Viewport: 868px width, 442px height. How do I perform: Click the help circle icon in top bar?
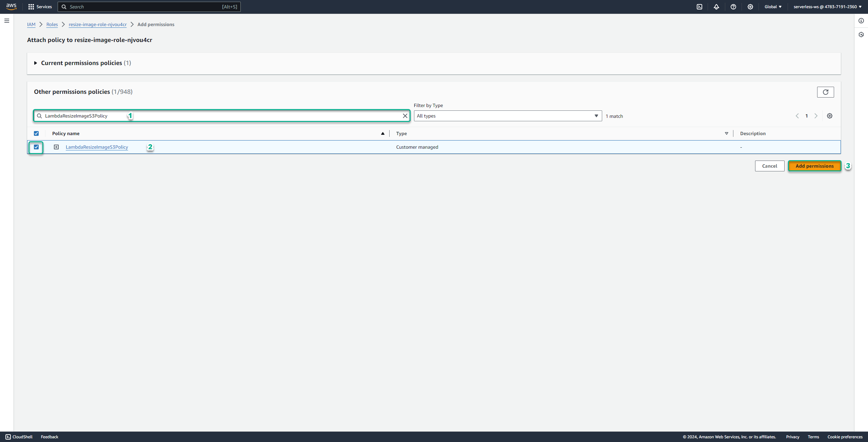pos(733,7)
